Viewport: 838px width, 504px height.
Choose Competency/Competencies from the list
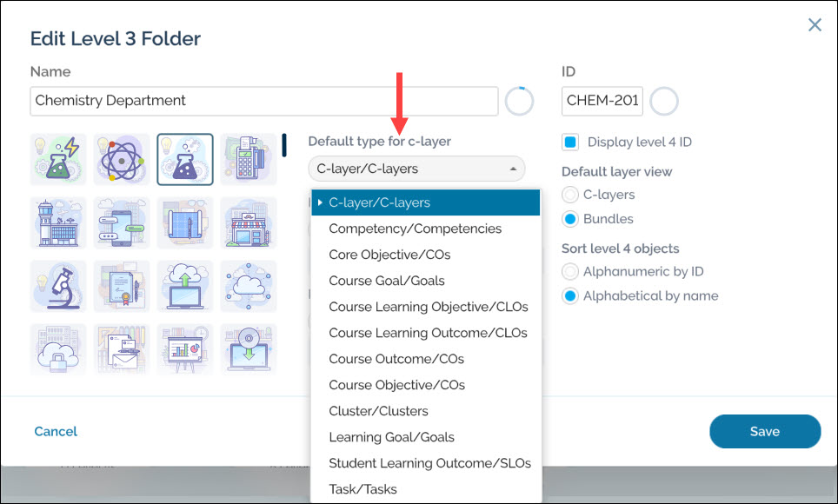click(415, 229)
